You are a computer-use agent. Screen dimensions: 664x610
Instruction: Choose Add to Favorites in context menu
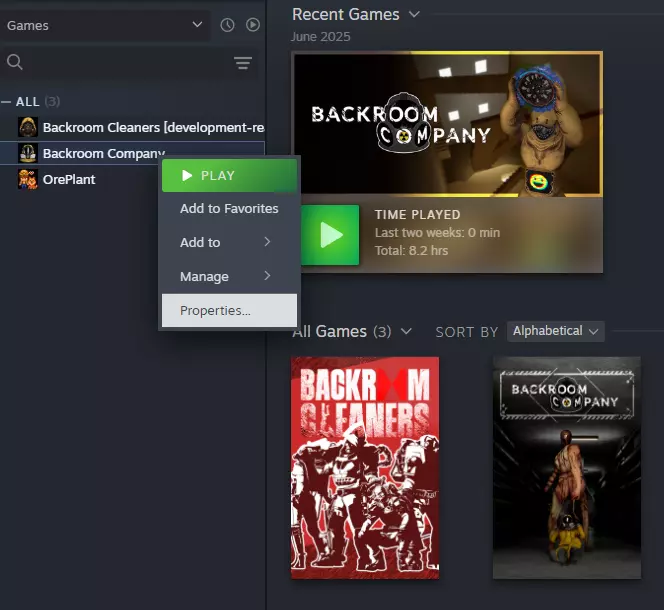point(229,208)
